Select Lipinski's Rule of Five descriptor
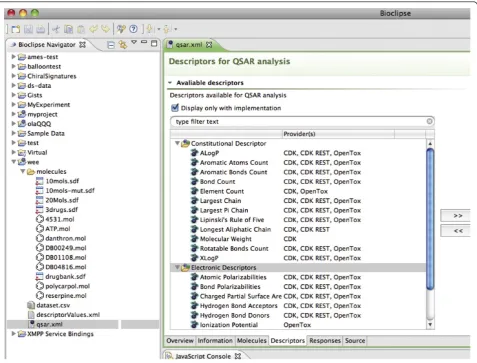 pos(232,220)
